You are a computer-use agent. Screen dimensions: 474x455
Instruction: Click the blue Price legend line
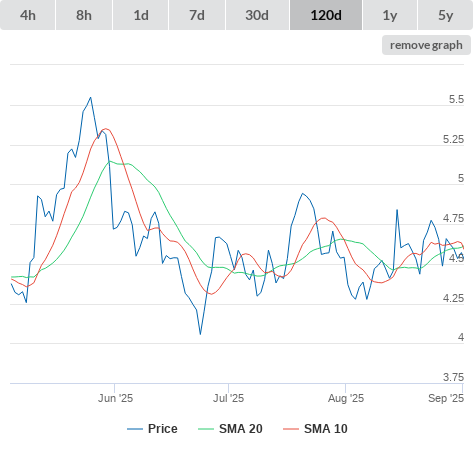tap(135, 429)
